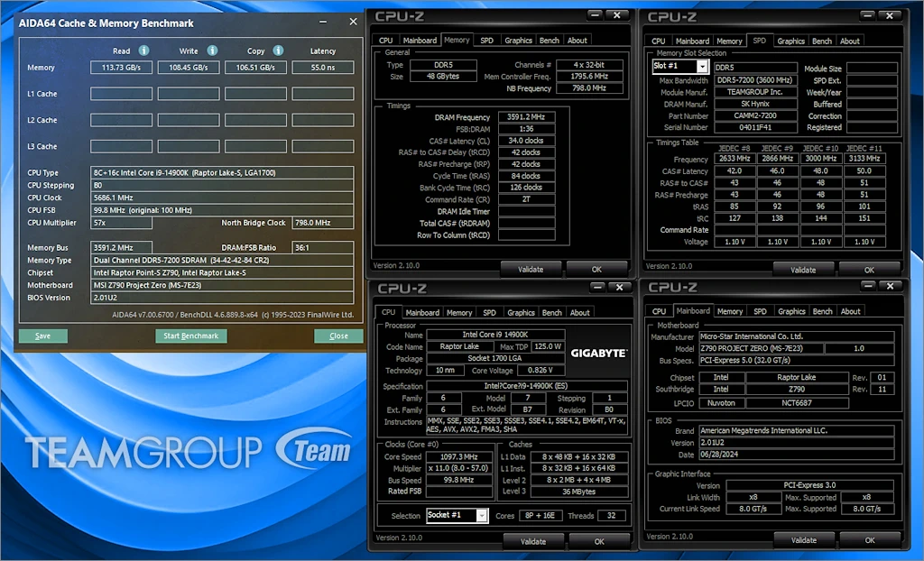This screenshot has height=561, width=924.
Task: Minimize the AIDA64 benchmark window
Action: [x=323, y=23]
